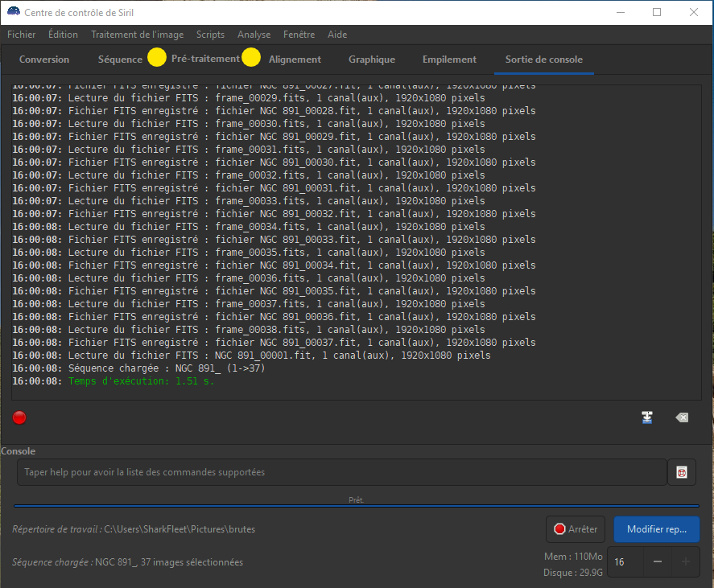714x588 pixels.
Task: Click the save console log icon
Action: 646,417
